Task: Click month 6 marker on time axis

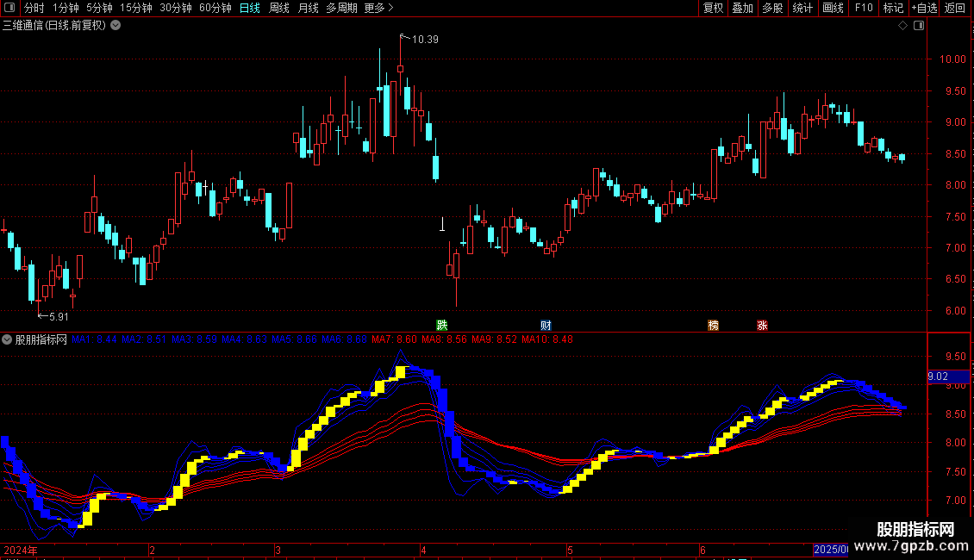Action: [x=702, y=550]
